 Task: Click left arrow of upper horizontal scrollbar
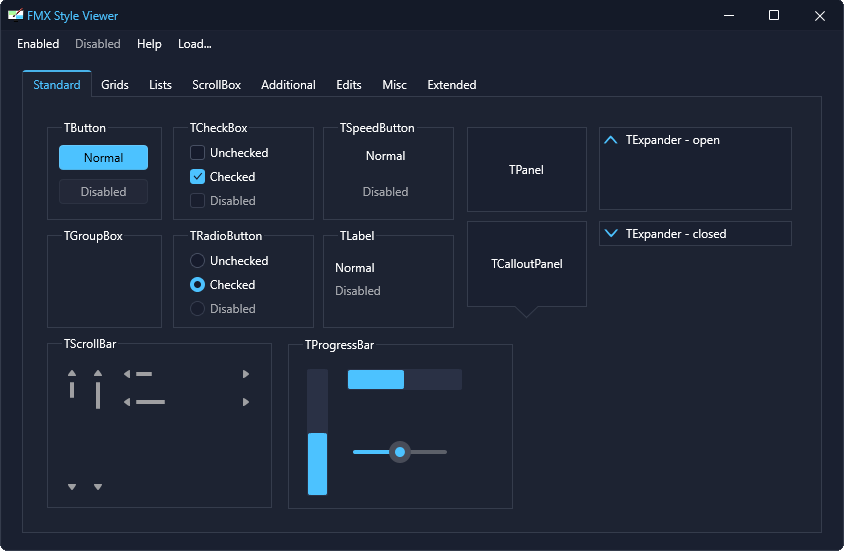(127, 374)
